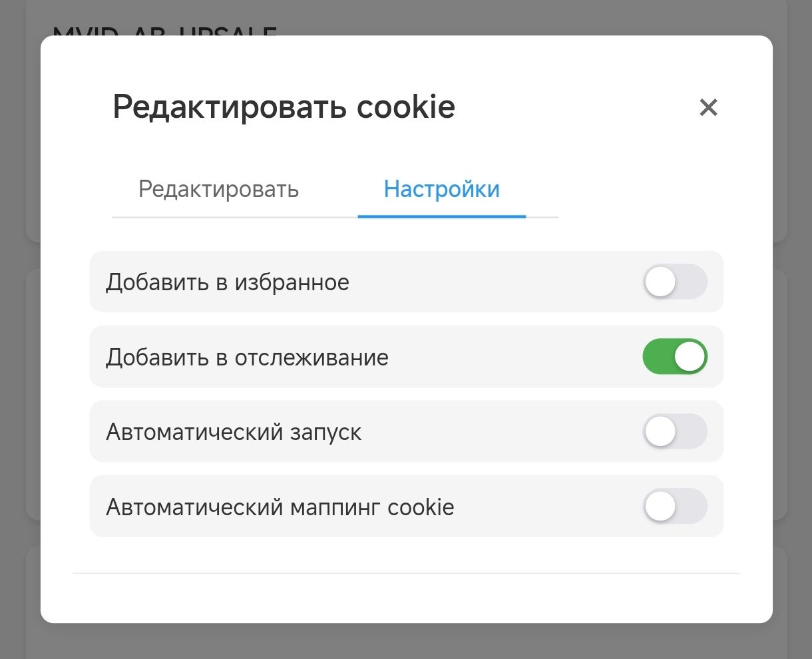
Task: Click the blue underline beneath Настройки
Action: point(441,216)
